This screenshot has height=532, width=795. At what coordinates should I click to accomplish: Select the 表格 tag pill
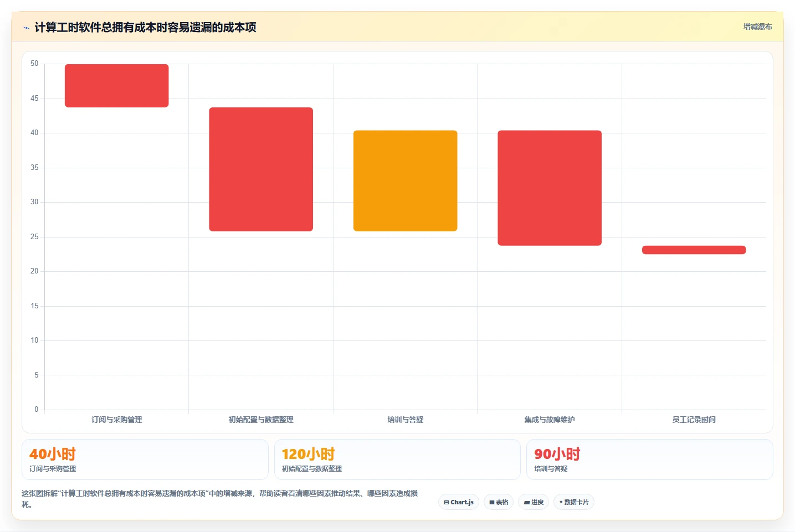[x=499, y=502]
